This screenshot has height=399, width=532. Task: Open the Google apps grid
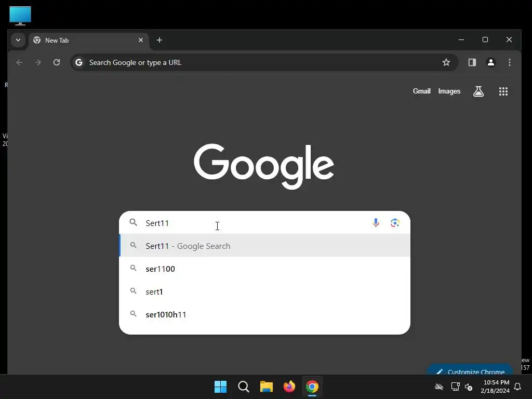(x=503, y=91)
